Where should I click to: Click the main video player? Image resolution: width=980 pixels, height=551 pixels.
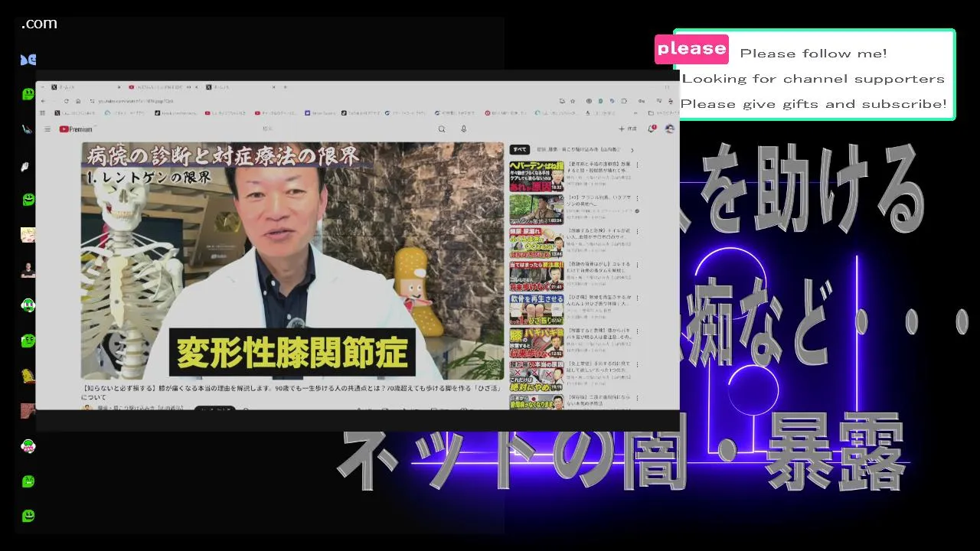coord(292,261)
